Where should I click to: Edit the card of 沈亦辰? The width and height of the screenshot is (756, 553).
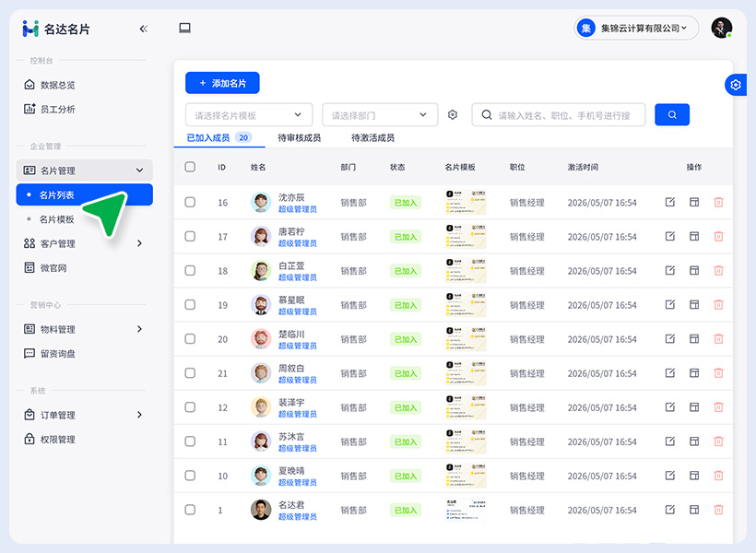669,202
